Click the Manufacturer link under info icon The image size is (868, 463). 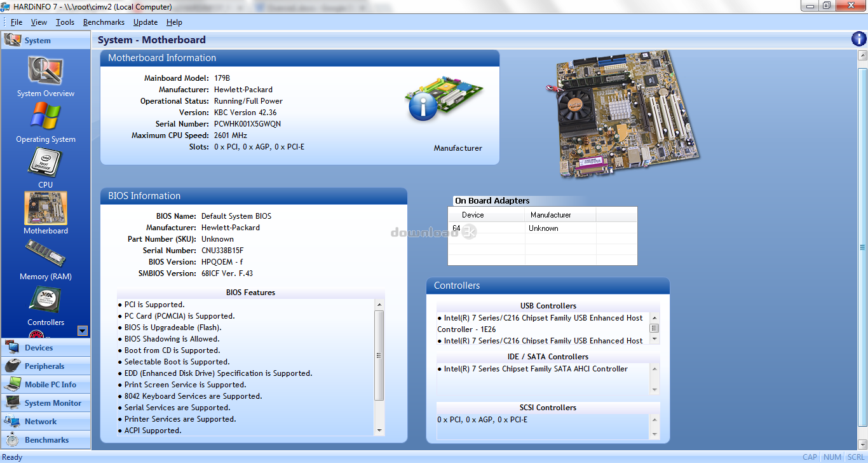[458, 148]
